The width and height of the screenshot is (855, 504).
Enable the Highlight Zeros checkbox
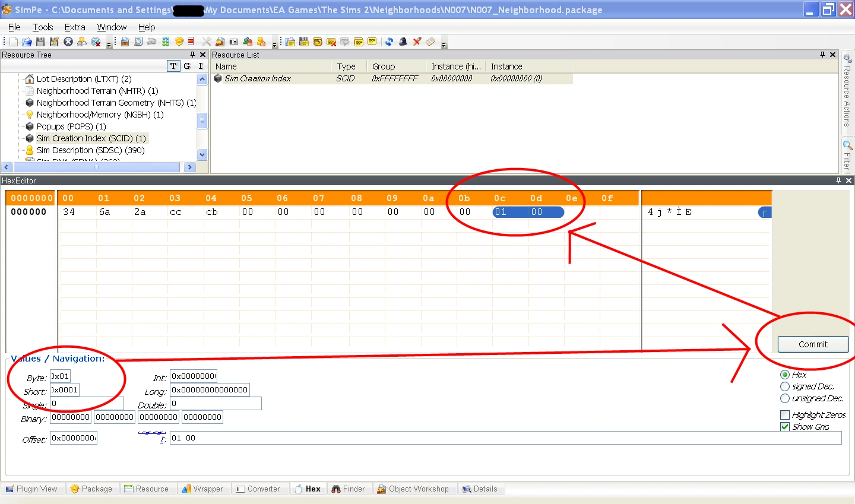(x=785, y=415)
